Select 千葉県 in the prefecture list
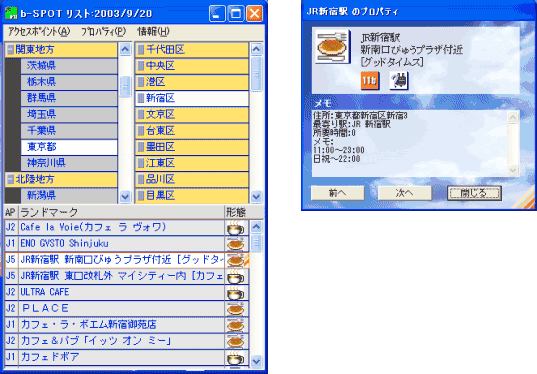Screen dimensions: 537x374 pos(69,130)
